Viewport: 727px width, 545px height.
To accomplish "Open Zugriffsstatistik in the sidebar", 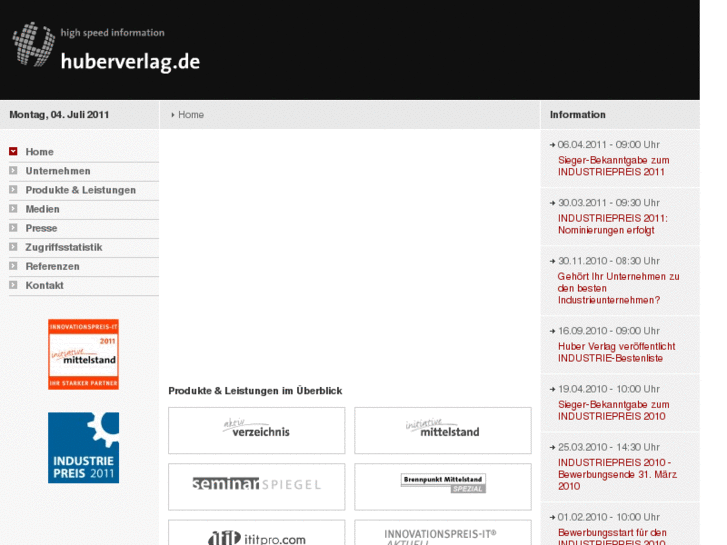I will tap(64, 247).
